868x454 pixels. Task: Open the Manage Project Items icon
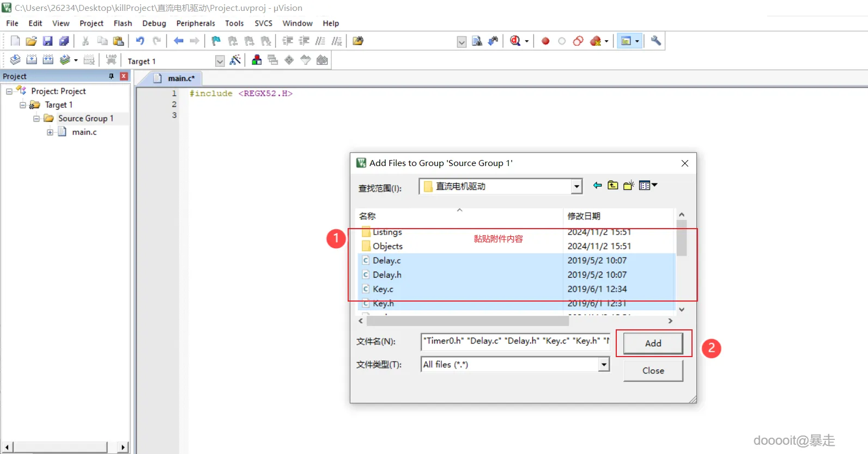coord(257,60)
